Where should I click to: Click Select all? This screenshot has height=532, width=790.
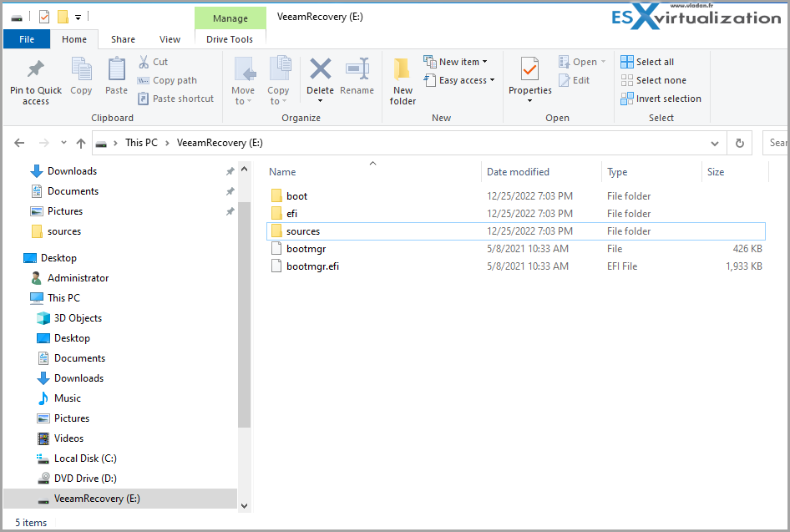pos(647,62)
